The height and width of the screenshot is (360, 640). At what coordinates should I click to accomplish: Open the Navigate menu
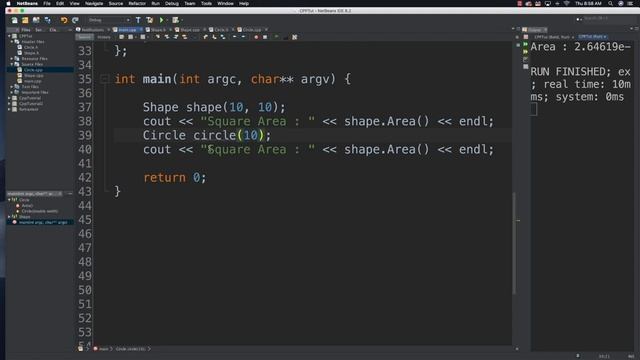94,3
